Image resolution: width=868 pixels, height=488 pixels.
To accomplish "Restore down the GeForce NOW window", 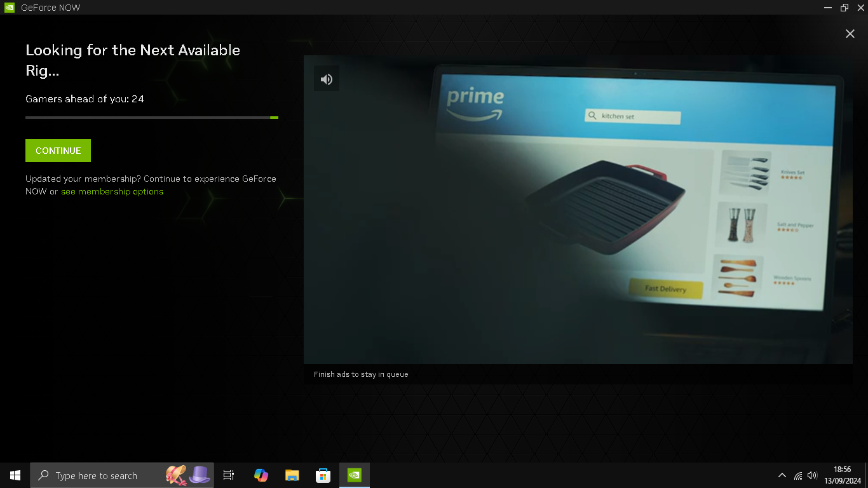I will point(844,8).
